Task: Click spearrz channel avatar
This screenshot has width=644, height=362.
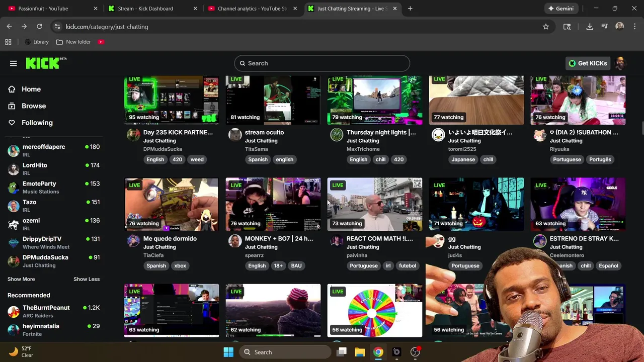Action: coord(235,241)
